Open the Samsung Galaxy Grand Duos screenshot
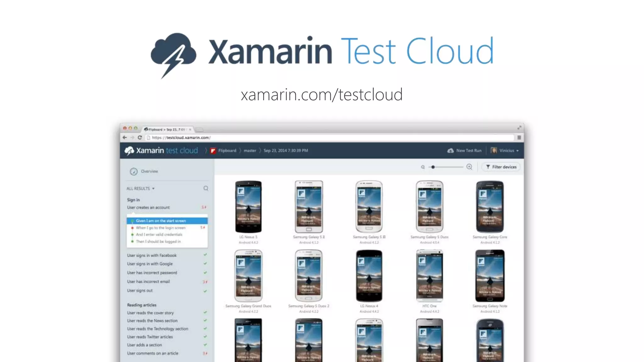 tap(248, 276)
